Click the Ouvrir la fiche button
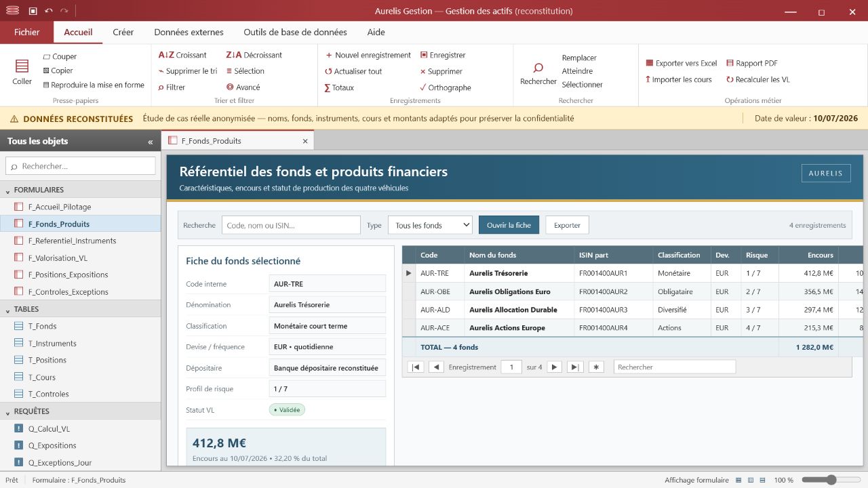 pyautogui.click(x=509, y=225)
